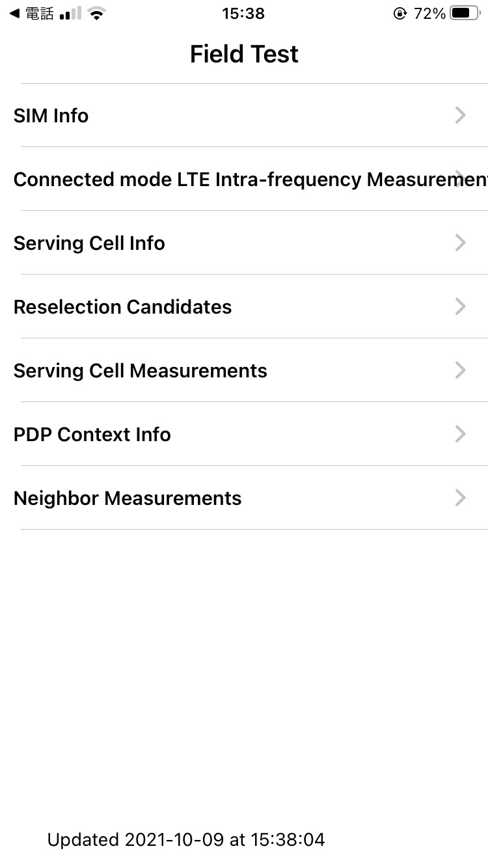Tap chevron for PDP Context Info
The width and height of the screenshot is (488, 868).
pyautogui.click(x=460, y=435)
